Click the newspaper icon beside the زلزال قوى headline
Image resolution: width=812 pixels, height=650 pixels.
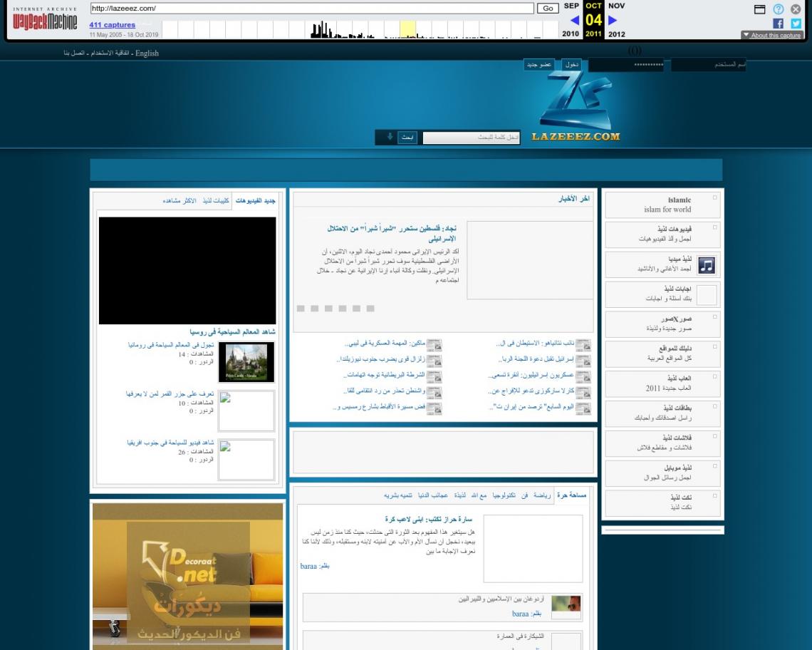434,360
